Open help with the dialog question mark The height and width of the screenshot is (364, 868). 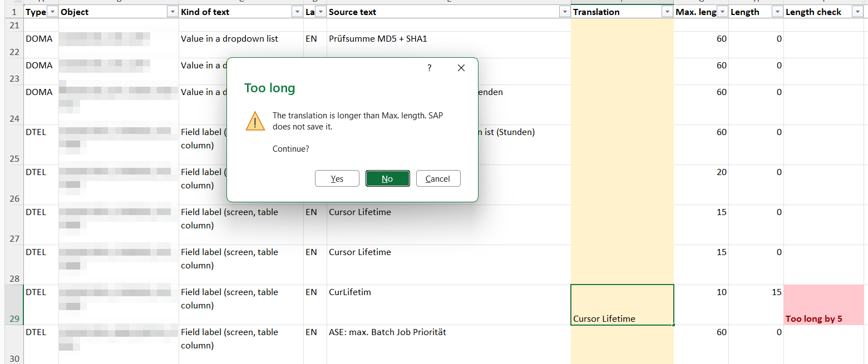click(x=429, y=68)
